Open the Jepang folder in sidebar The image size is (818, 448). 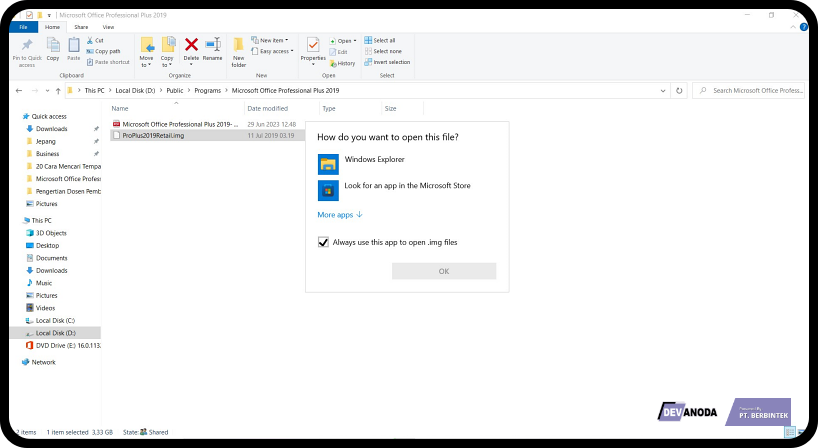pos(45,141)
